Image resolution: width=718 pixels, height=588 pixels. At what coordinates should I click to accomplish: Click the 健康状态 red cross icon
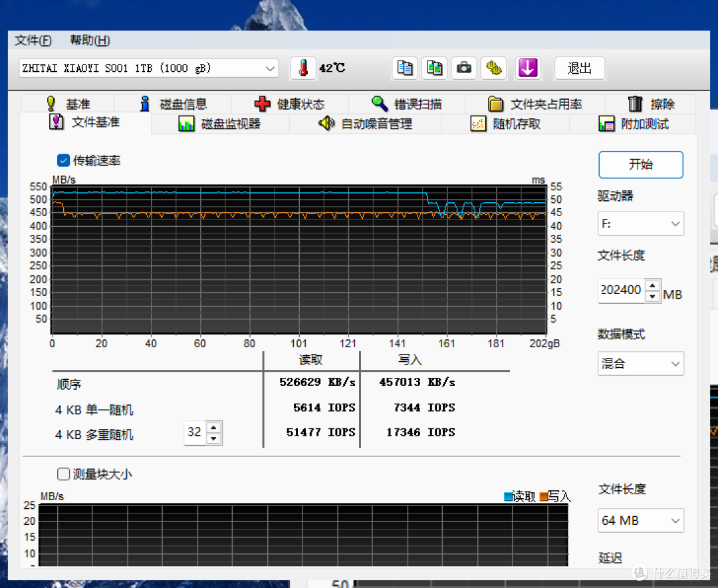click(x=263, y=104)
